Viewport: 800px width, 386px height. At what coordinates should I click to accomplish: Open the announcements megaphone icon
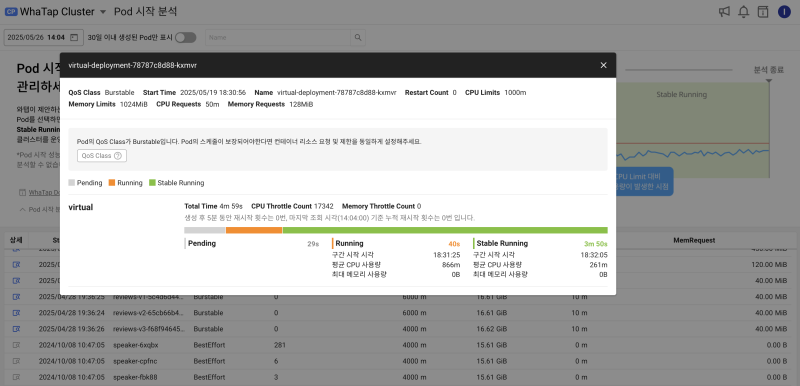pos(724,12)
